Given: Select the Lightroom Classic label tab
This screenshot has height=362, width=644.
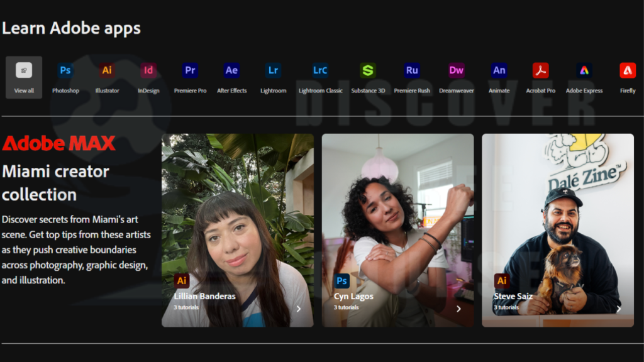Looking at the screenshot, I should [320, 90].
